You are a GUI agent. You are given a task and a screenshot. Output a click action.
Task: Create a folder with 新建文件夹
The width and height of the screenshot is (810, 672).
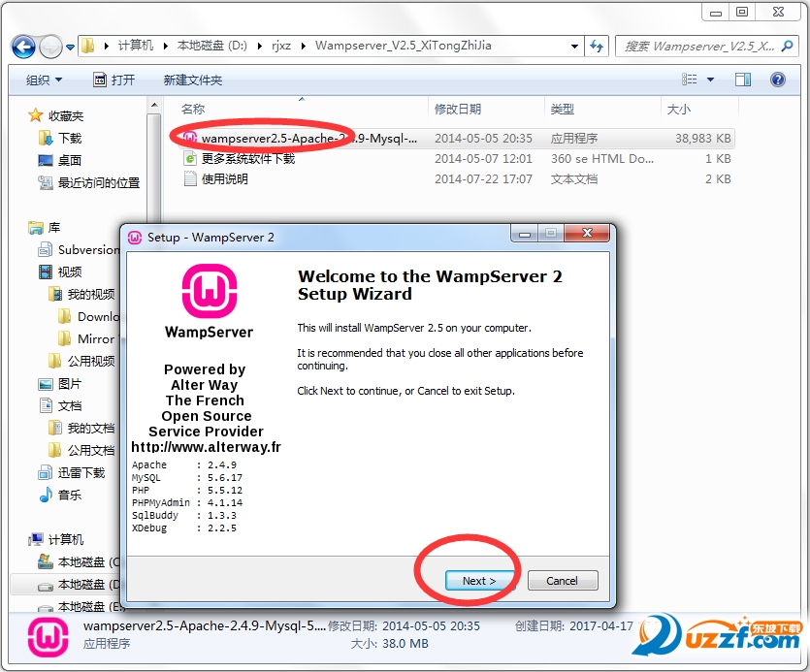193,80
